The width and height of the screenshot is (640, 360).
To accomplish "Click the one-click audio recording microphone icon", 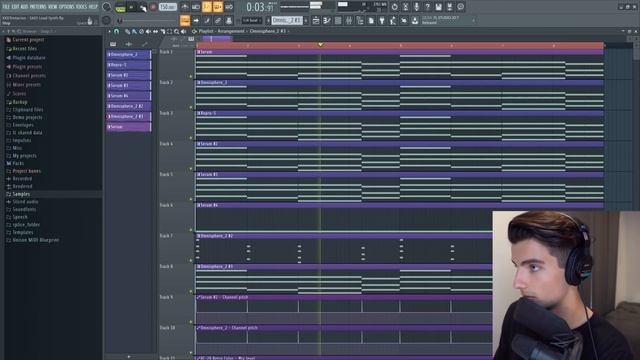I will point(416,7).
